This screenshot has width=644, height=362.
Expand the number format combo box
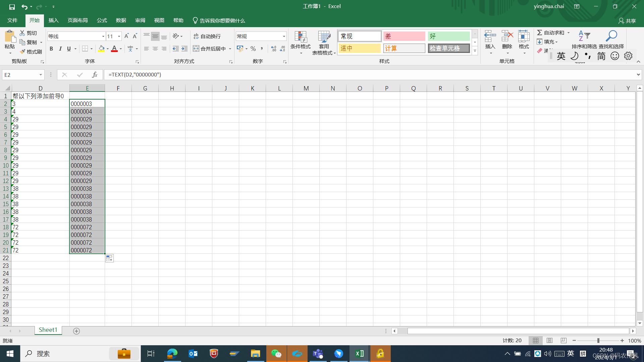(x=284, y=36)
